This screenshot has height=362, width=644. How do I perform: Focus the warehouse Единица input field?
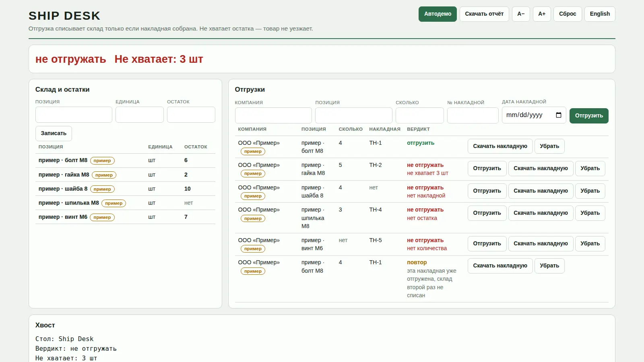[140, 115]
